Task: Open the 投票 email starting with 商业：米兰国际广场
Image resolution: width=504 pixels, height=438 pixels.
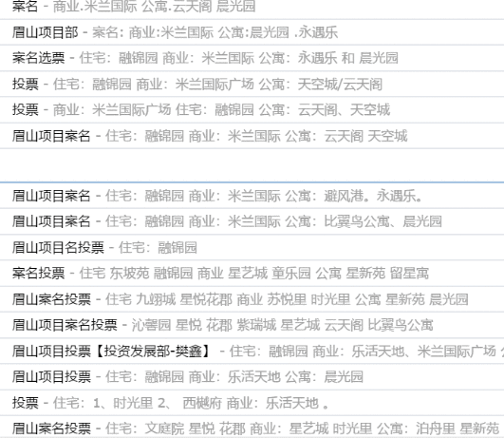Action: click(252, 110)
